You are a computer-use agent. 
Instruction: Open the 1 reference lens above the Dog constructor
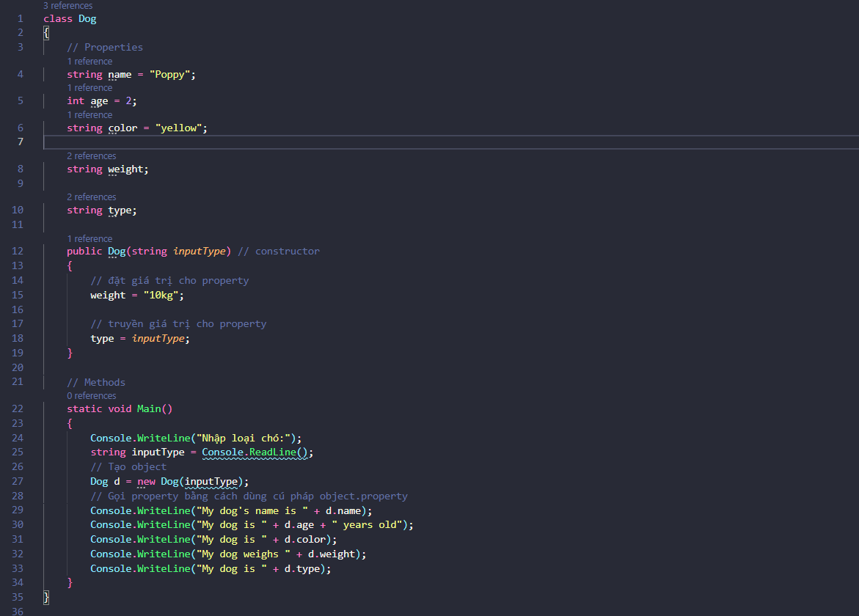point(89,239)
